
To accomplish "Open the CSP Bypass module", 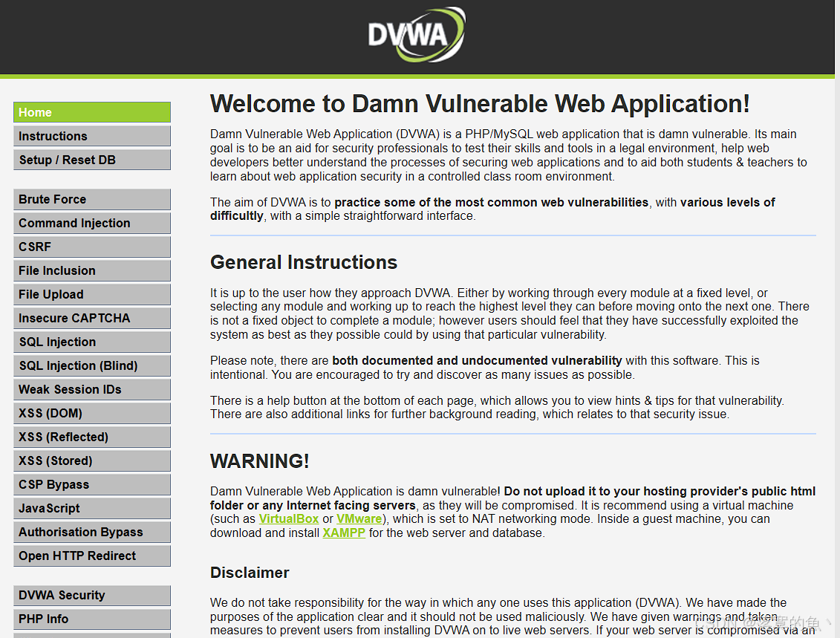I will pos(92,484).
